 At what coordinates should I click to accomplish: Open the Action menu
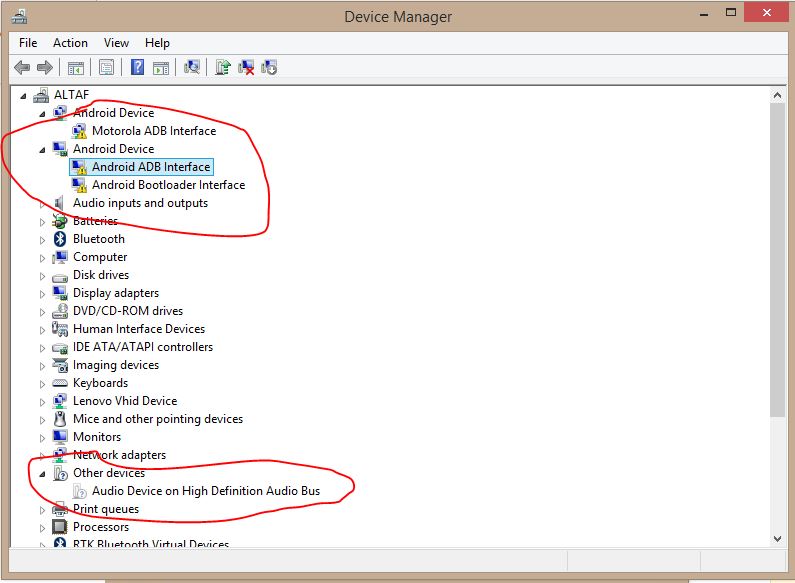(x=70, y=43)
